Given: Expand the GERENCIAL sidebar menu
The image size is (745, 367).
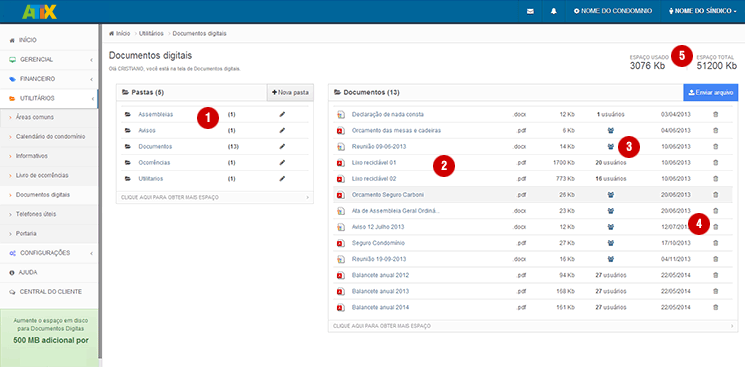Looking at the screenshot, I should tap(49, 60).
